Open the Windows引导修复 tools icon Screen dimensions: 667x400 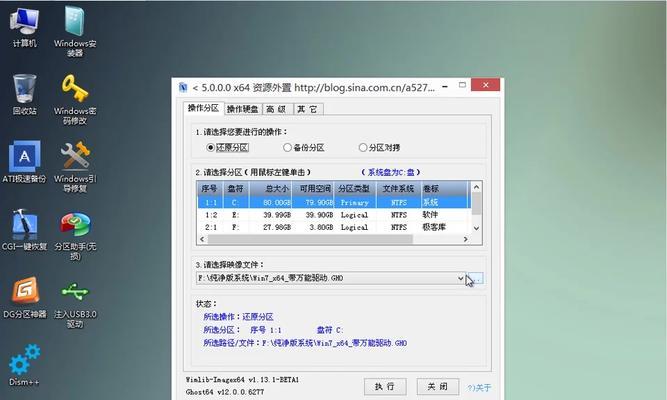pos(75,167)
